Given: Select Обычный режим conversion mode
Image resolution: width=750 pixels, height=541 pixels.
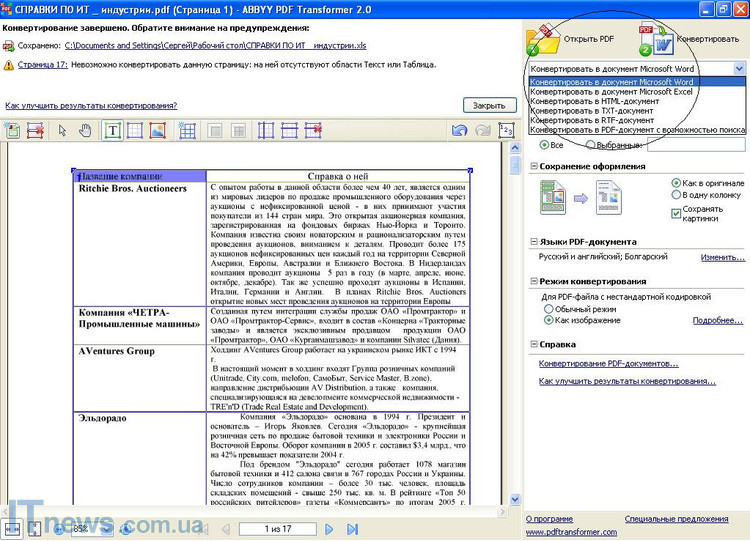Looking at the screenshot, I should (x=549, y=309).
